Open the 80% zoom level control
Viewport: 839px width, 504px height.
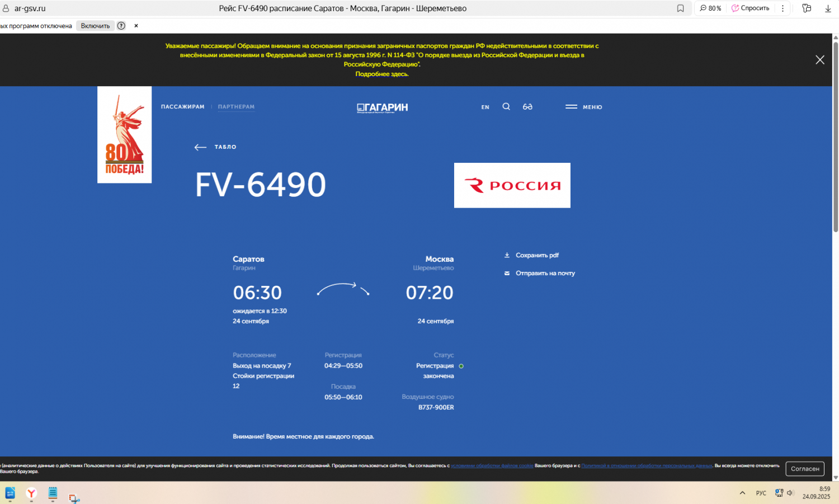point(710,8)
